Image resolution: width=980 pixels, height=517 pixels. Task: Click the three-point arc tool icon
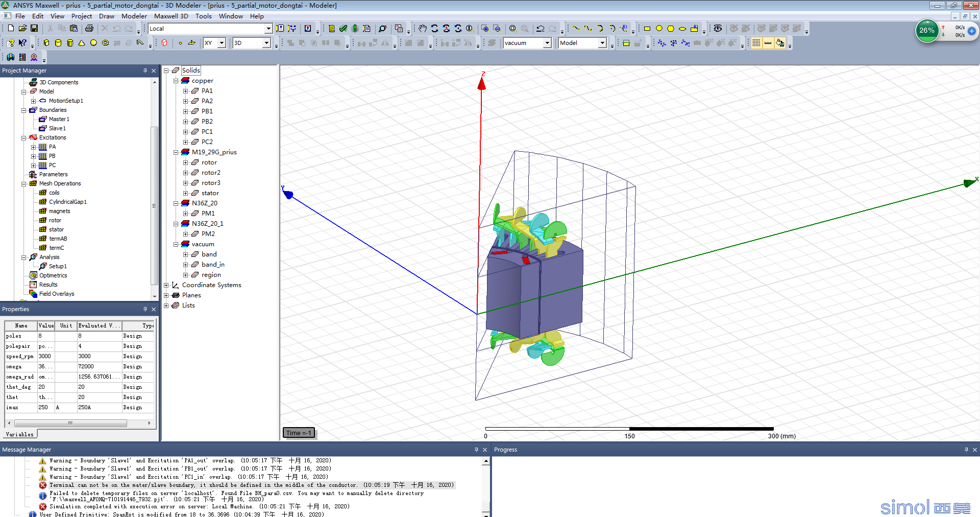tap(600, 29)
